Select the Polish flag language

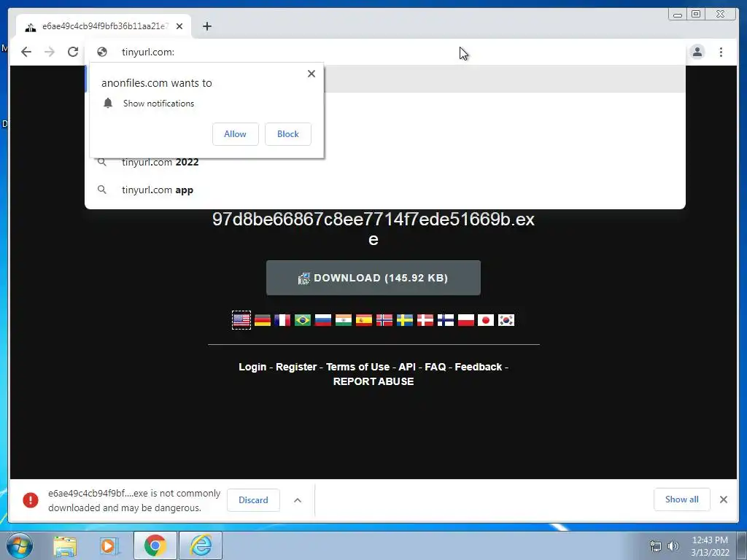tap(466, 320)
